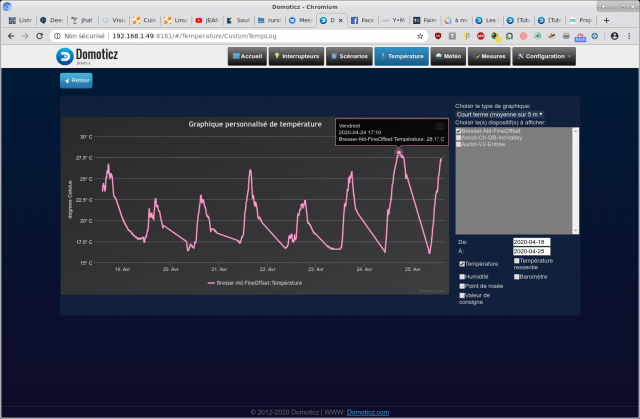640x419 pixels.
Task: Bookmark this page with star icon
Action: (421, 35)
